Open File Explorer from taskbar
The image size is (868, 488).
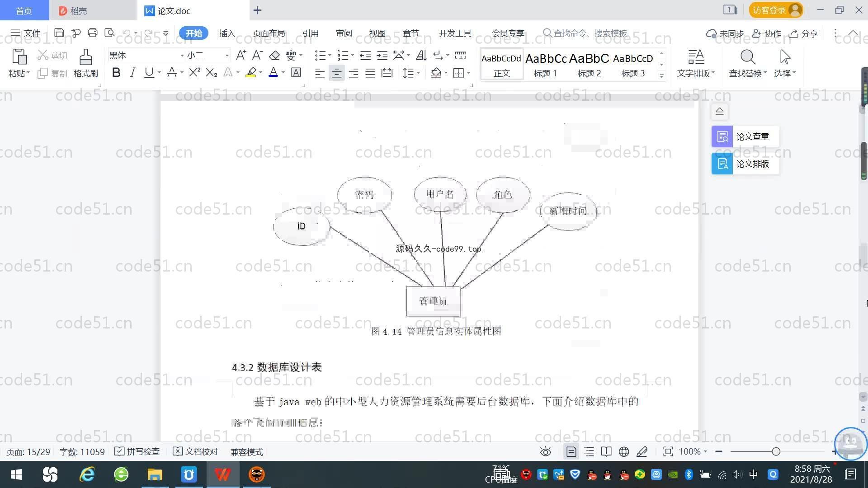(155, 474)
